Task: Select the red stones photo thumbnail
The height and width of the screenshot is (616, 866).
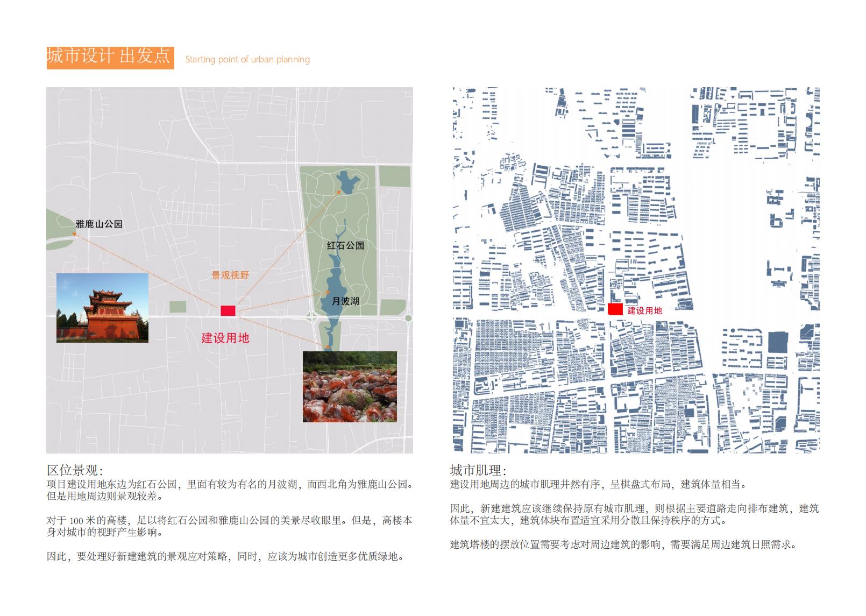Action: (x=350, y=386)
